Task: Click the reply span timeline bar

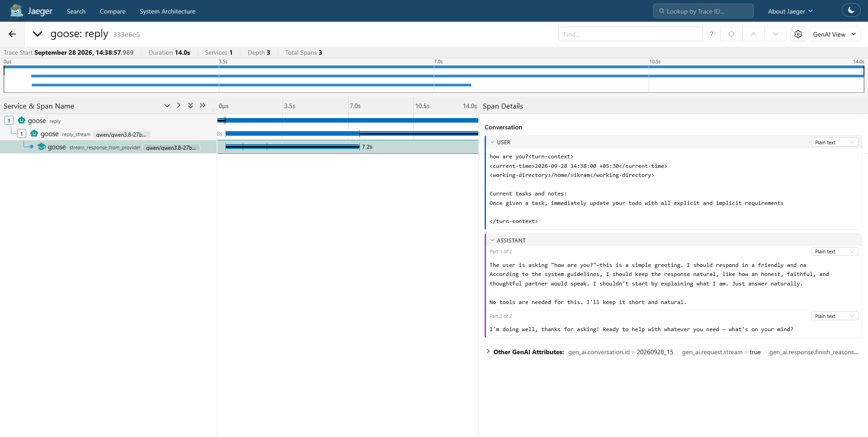Action: [348, 120]
